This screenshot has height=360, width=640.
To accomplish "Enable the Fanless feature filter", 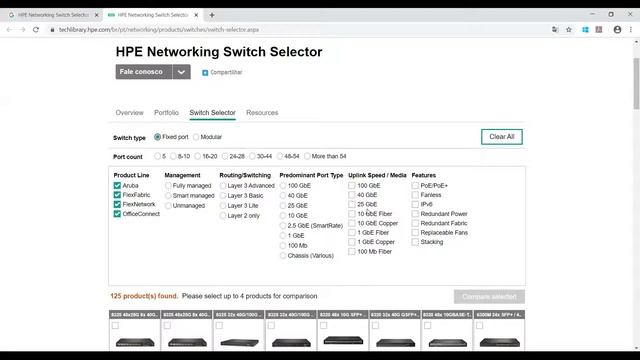I will coord(415,195).
